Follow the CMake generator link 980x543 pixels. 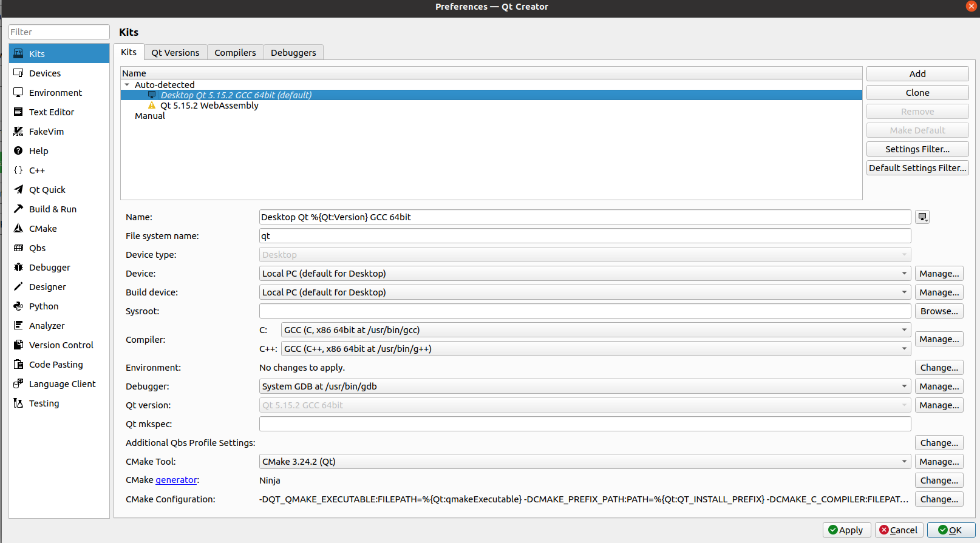pyautogui.click(x=176, y=480)
